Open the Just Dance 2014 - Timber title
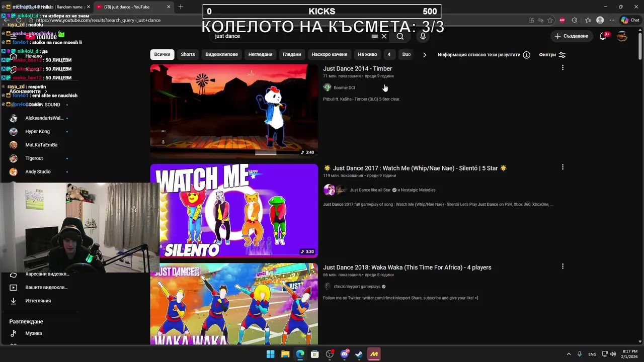This screenshot has width=644, height=362. 357,68
